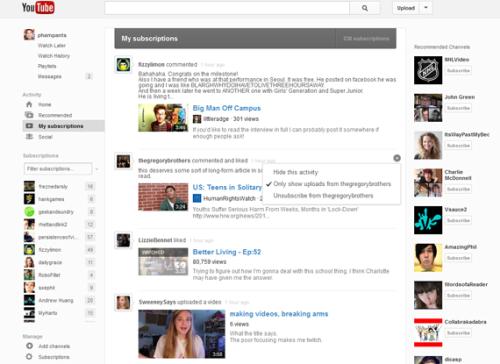
Task: Click the SweeneySays name in feed
Action: [157, 302]
